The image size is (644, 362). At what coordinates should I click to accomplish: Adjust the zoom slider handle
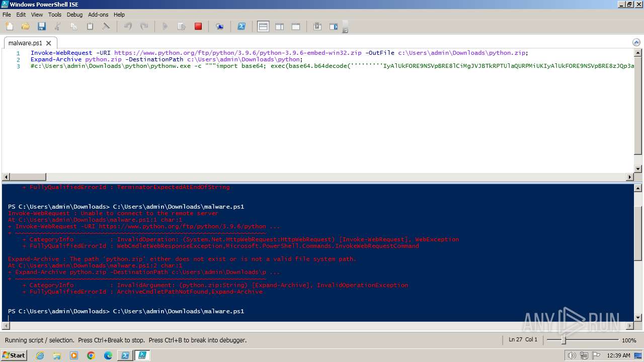tap(563, 340)
